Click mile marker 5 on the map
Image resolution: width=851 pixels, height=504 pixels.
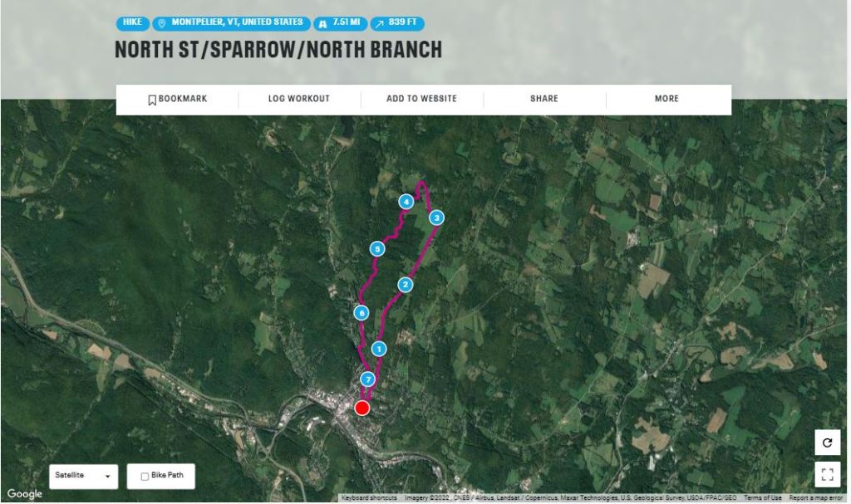pyautogui.click(x=377, y=248)
